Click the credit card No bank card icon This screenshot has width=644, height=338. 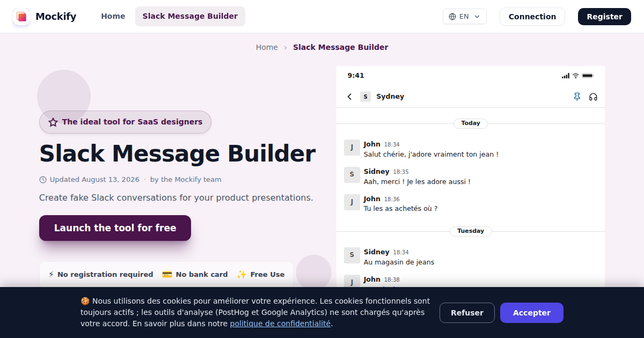pos(167,274)
